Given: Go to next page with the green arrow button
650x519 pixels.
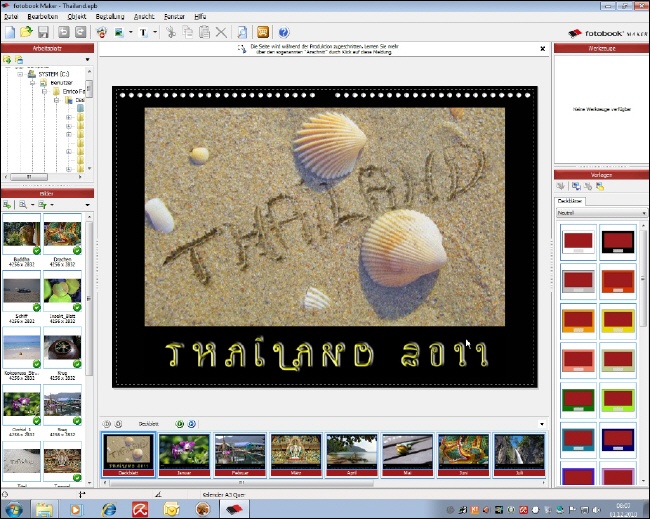Looking at the screenshot, I should tap(179, 424).
